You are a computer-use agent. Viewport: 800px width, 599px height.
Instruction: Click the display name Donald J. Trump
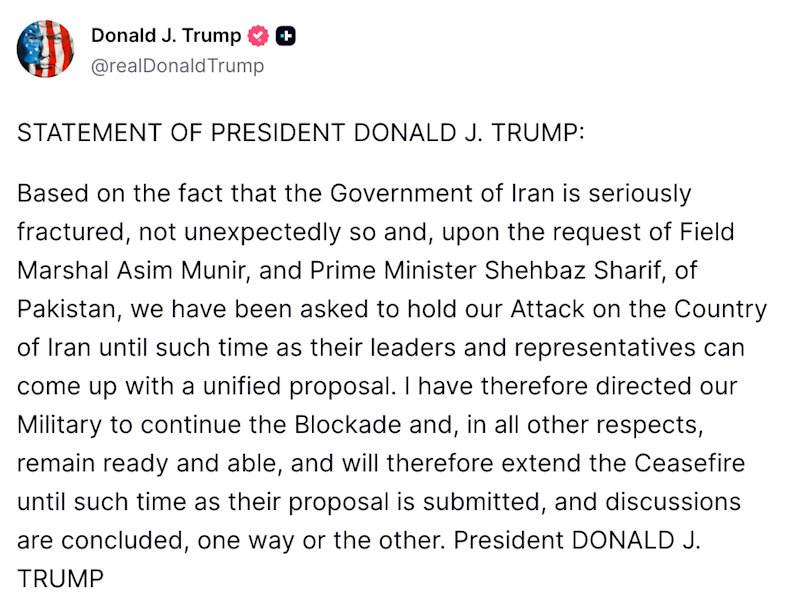tap(166, 36)
